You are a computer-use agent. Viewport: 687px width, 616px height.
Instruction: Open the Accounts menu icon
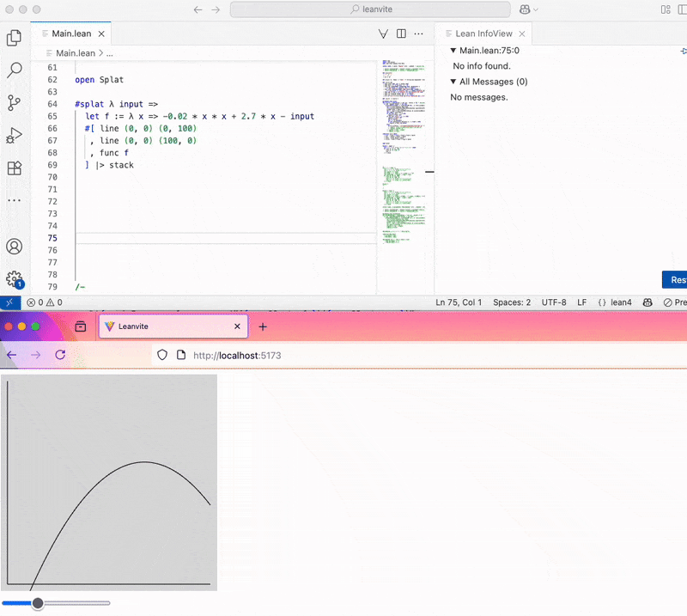tap(14, 247)
